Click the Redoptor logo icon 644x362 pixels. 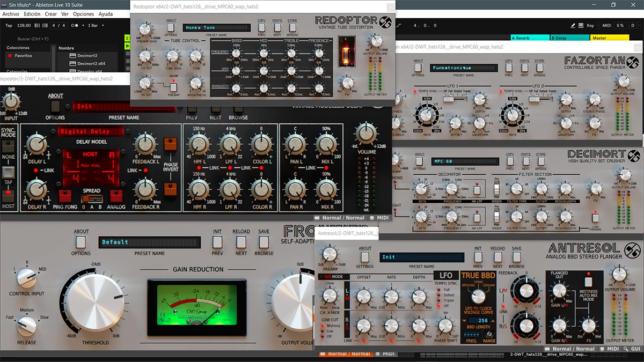coord(385,23)
